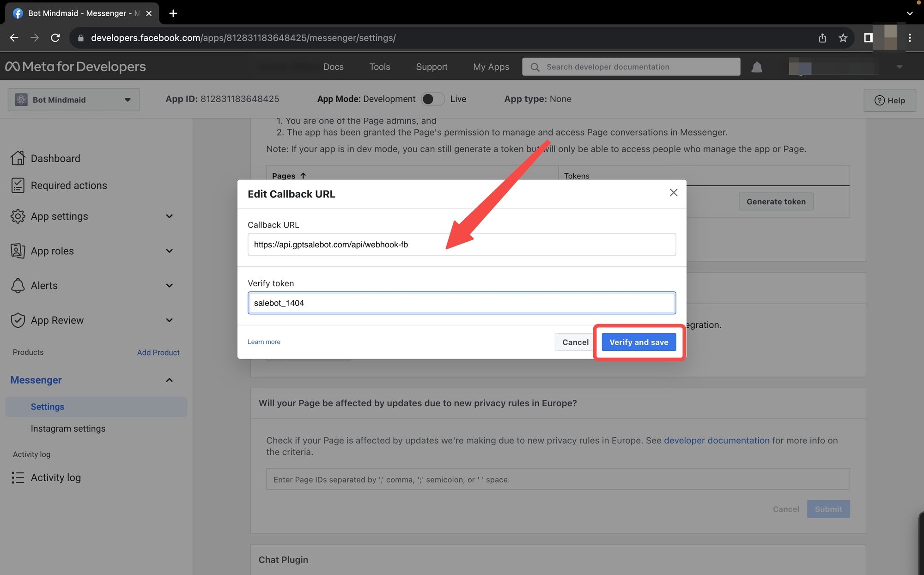This screenshot has width=924, height=575.
Task: Open Chrome three-dot menu
Action: tap(910, 38)
